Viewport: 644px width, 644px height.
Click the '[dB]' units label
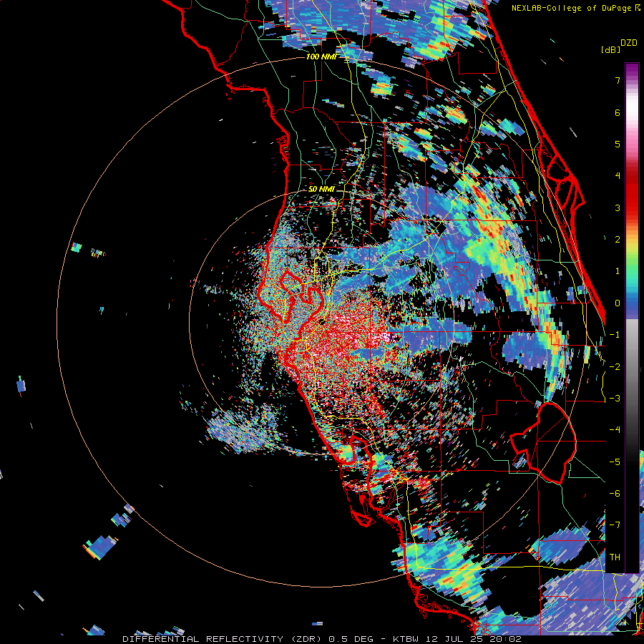click(611, 49)
